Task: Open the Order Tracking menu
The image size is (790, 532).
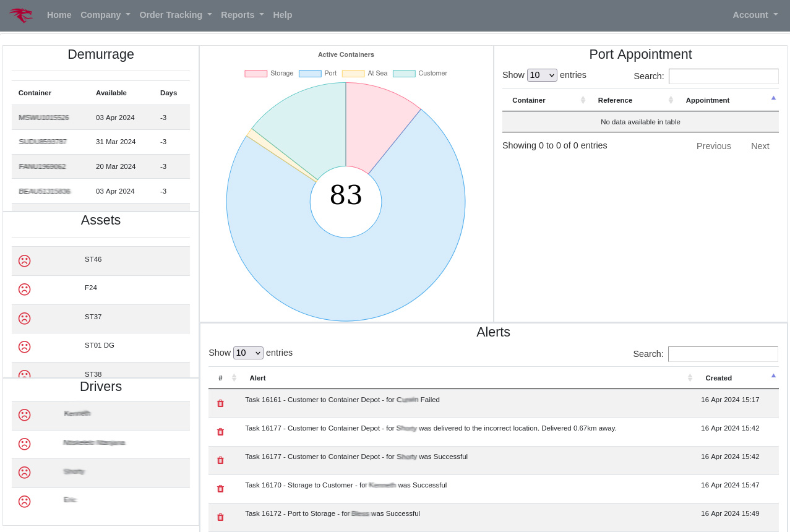Action: 175,15
